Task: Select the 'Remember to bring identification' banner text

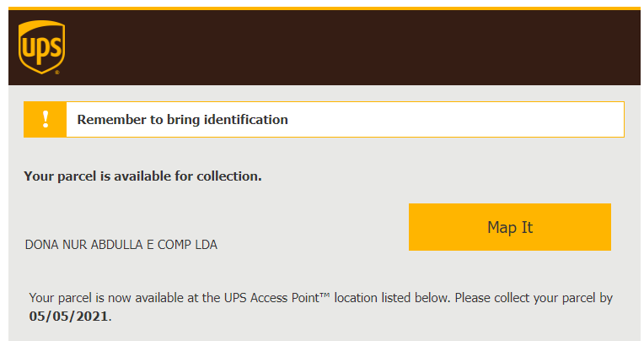Action: coord(183,119)
